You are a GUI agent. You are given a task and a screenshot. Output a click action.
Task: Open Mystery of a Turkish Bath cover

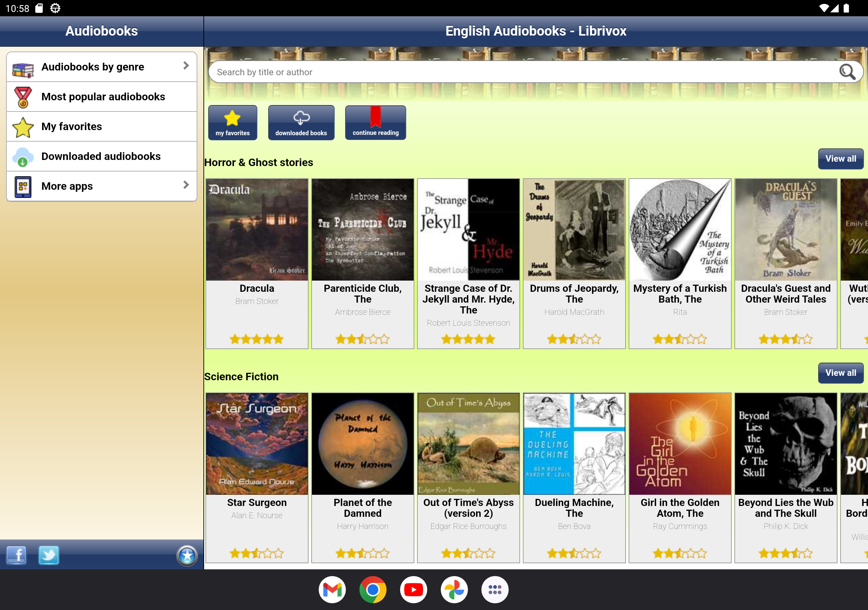pos(680,229)
